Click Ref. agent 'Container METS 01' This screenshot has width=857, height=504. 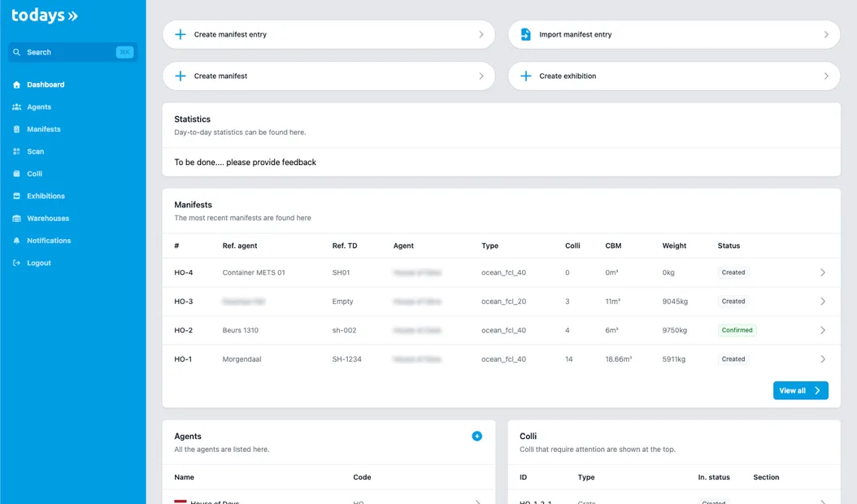(254, 272)
